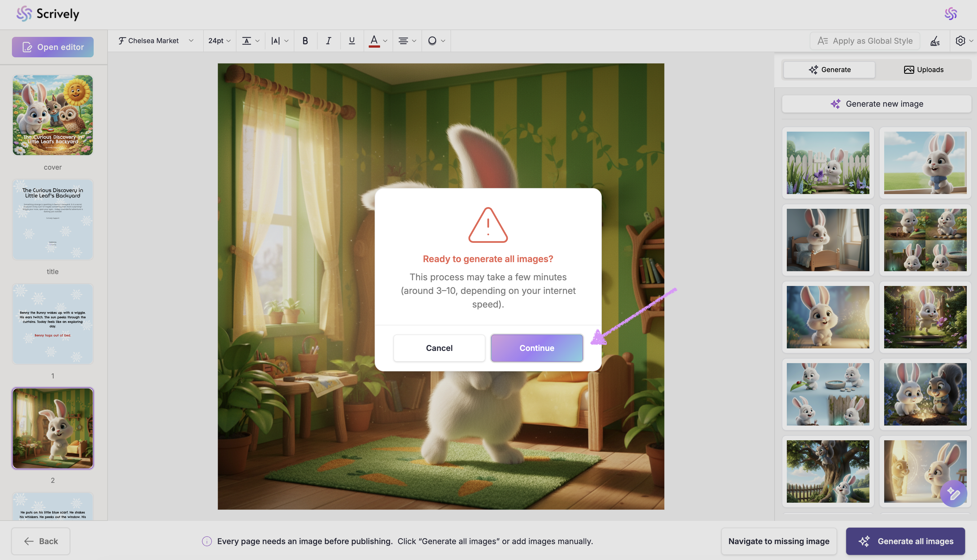Screen dimensions: 977x560
Task: Switch to the Uploads tab
Action: tap(924, 70)
